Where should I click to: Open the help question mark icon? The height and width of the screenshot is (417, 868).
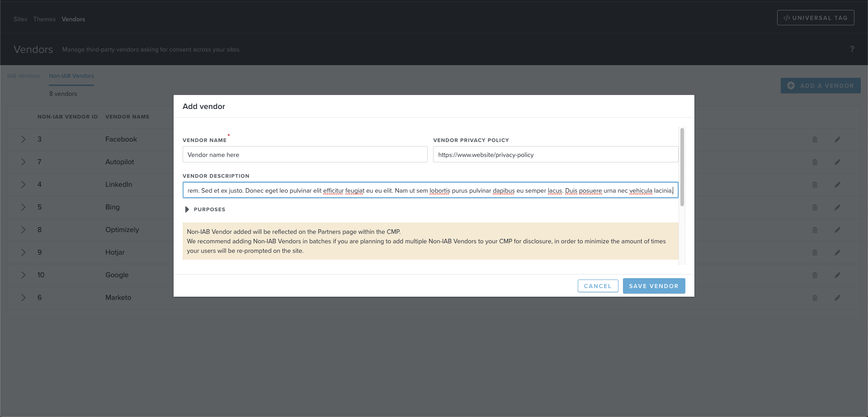tap(852, 49)
